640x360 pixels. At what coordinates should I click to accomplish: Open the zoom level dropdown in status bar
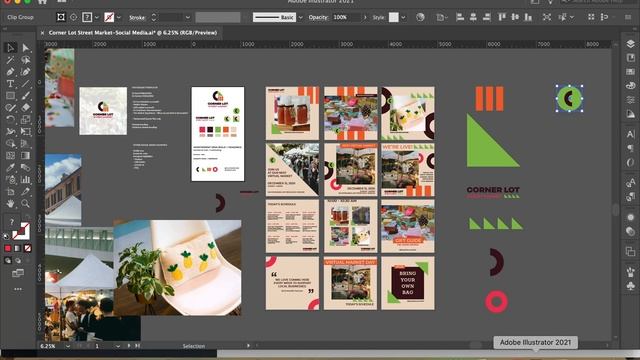[67, 346]
